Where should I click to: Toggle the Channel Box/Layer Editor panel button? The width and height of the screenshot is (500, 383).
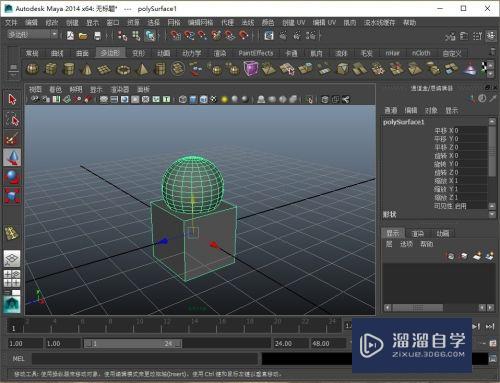point(490,35)
